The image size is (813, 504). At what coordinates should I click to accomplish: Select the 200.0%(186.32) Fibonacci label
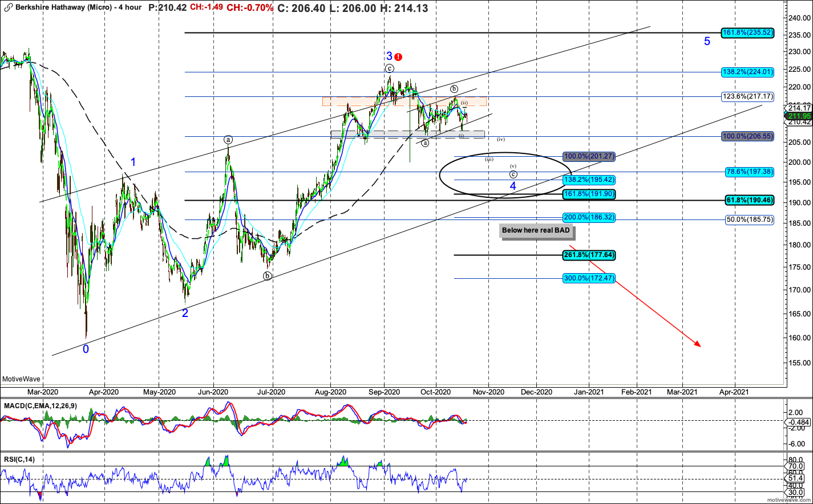click(589, 218)
